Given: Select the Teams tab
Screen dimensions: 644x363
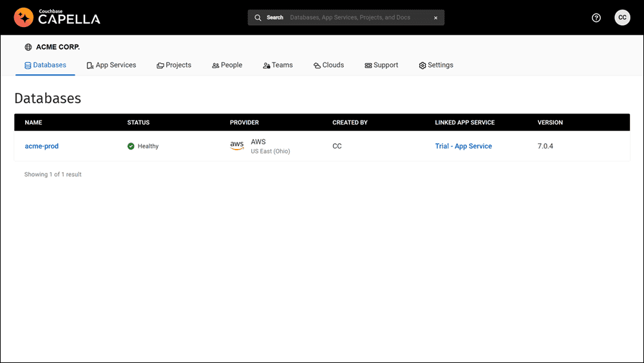Looking at the screenshot, I should (278, 65).
